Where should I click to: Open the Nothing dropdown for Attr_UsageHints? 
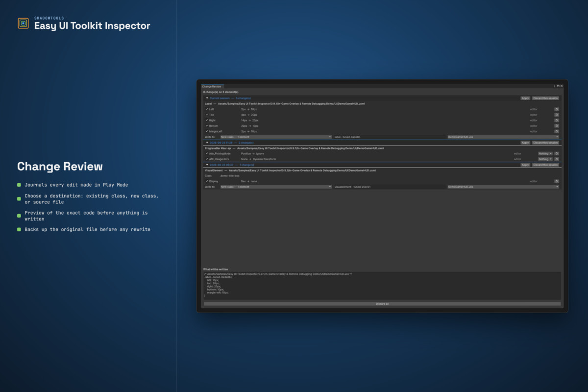pos(545,159)
